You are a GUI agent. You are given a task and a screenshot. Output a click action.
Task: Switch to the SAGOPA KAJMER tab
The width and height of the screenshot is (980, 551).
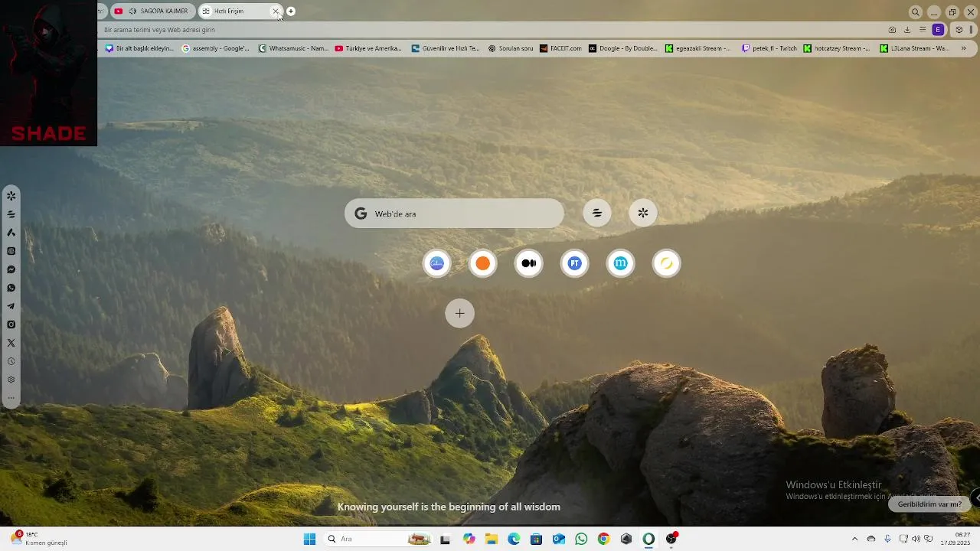click(x=152, y=11)
